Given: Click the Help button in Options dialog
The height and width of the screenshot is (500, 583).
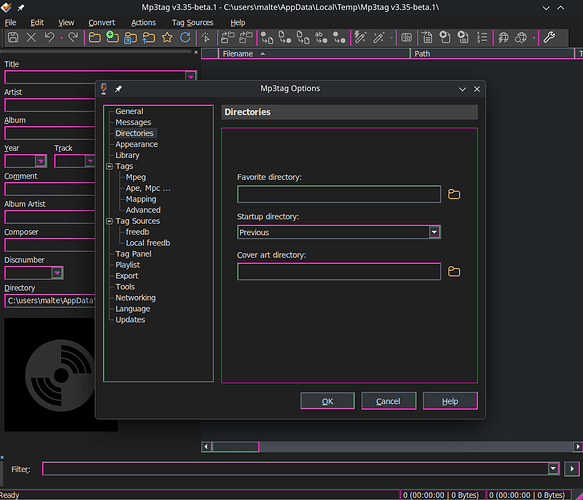Looking at the screenshot, I should tap(450, 401).
